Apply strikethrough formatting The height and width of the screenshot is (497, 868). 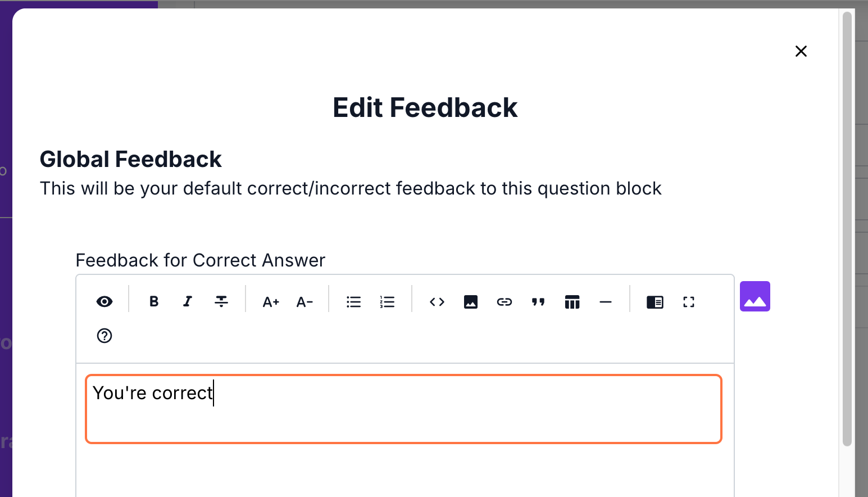click(x=221, y=302)
